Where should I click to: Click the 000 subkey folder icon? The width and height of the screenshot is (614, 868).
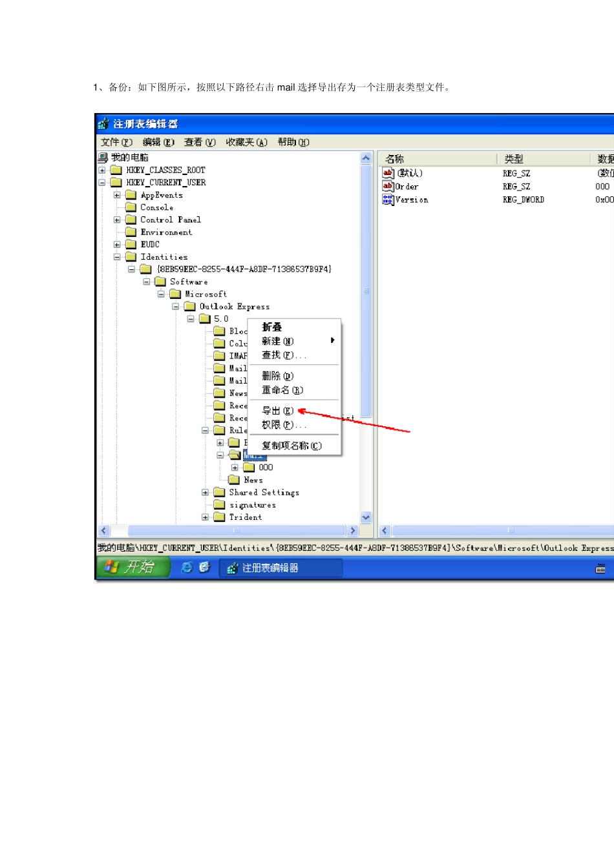[249, 467]
